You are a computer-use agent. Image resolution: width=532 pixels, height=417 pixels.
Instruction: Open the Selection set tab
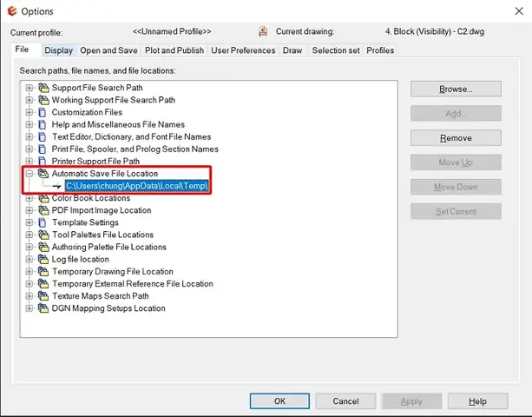click(336, 50)
